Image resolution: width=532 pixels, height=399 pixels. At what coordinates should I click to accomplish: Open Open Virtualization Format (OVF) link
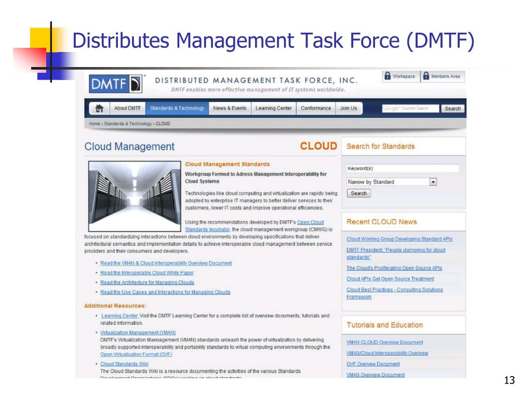[136, 354]
